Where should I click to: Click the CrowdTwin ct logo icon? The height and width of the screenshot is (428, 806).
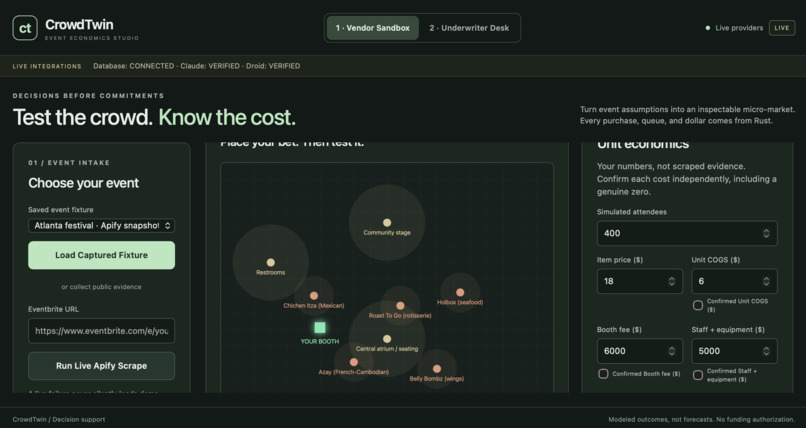pos(25,28)
